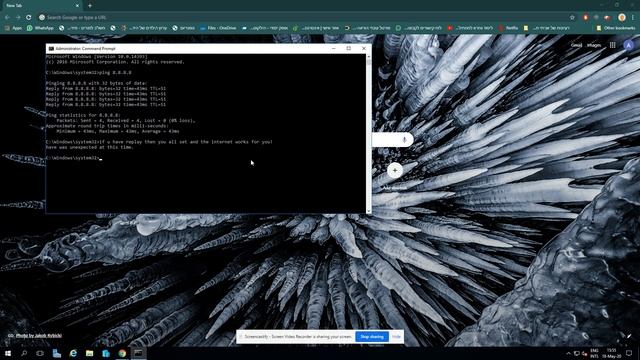Click the Command Prompt scrollbar down arrow
This screenshot has width=640, height=360.
tap(369, 211)
